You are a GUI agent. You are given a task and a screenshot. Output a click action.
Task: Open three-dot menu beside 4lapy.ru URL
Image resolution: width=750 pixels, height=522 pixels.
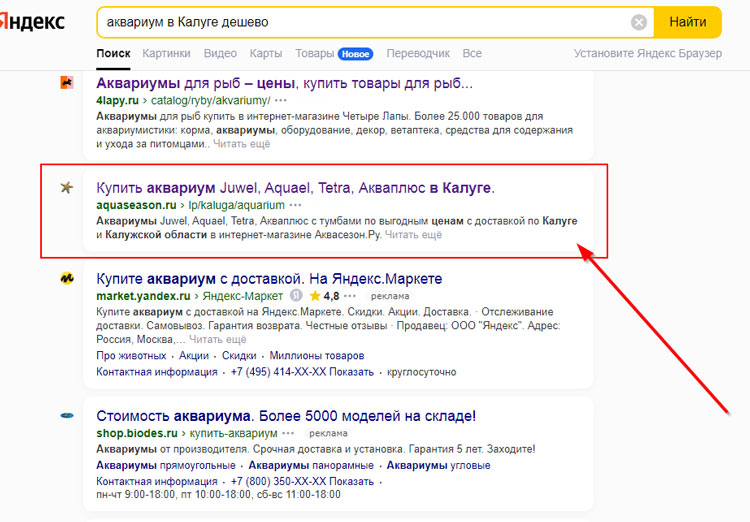[281, 101]
